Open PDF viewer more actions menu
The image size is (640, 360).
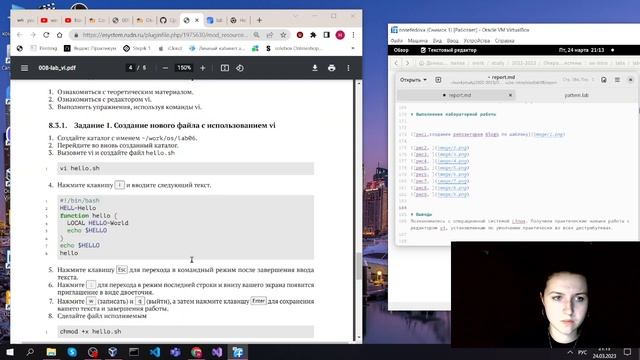348,68
